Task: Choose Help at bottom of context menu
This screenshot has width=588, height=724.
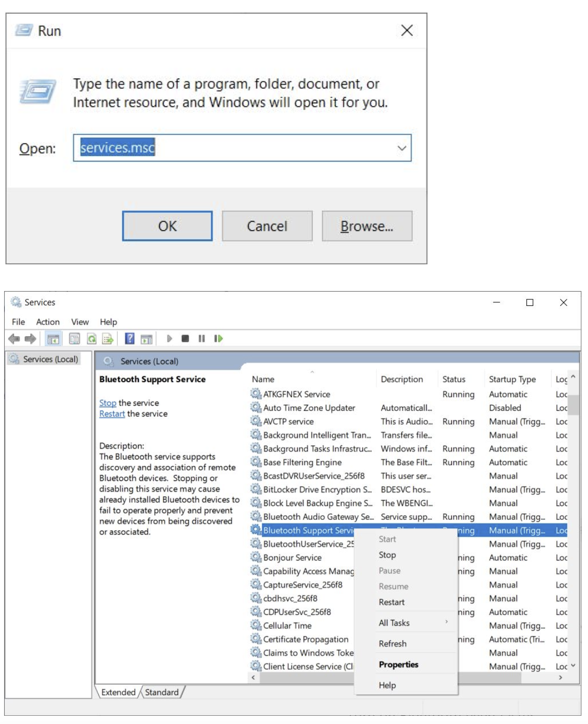Action: click(x=406, y=685)
